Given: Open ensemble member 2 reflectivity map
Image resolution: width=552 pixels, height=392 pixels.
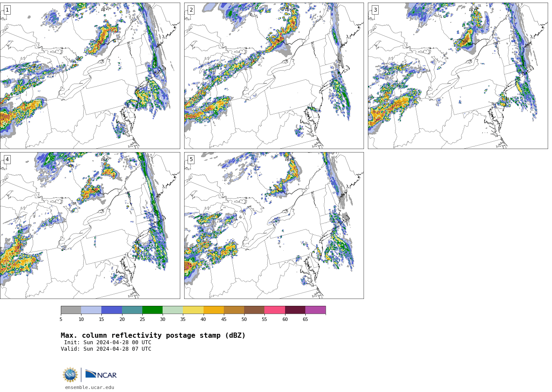Looking at the screenshot, I should (x=274, y=76).
